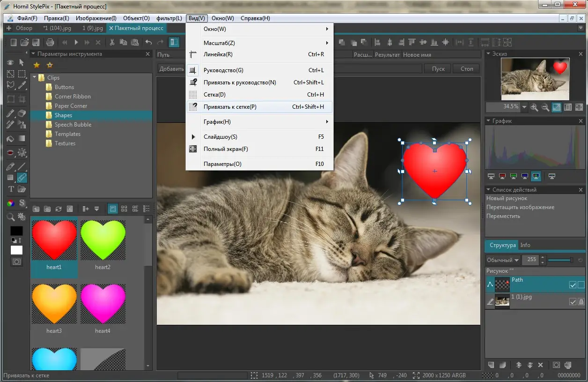Toggle the blue channel histogram button
The width and height of the screenshot is (588, 382).
pos(525,177)
